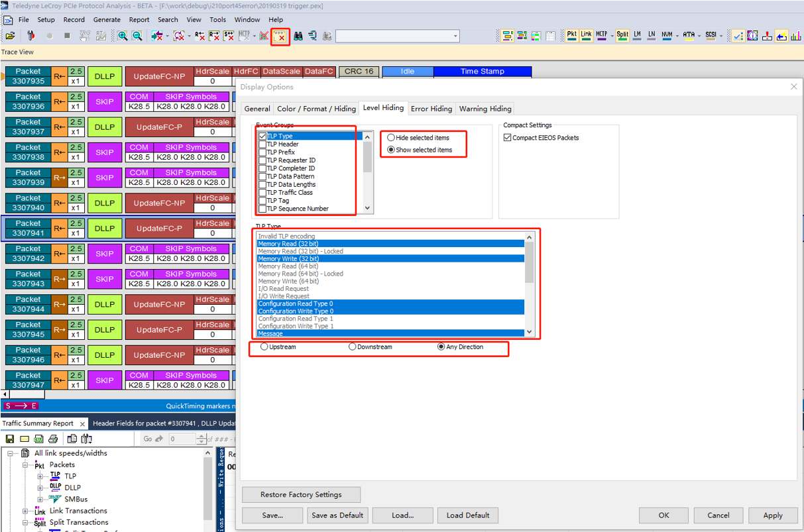Enable the Pkt packet decode toolbar icon
Viewport: 804px width, 532px height.
tap(571, 34)
